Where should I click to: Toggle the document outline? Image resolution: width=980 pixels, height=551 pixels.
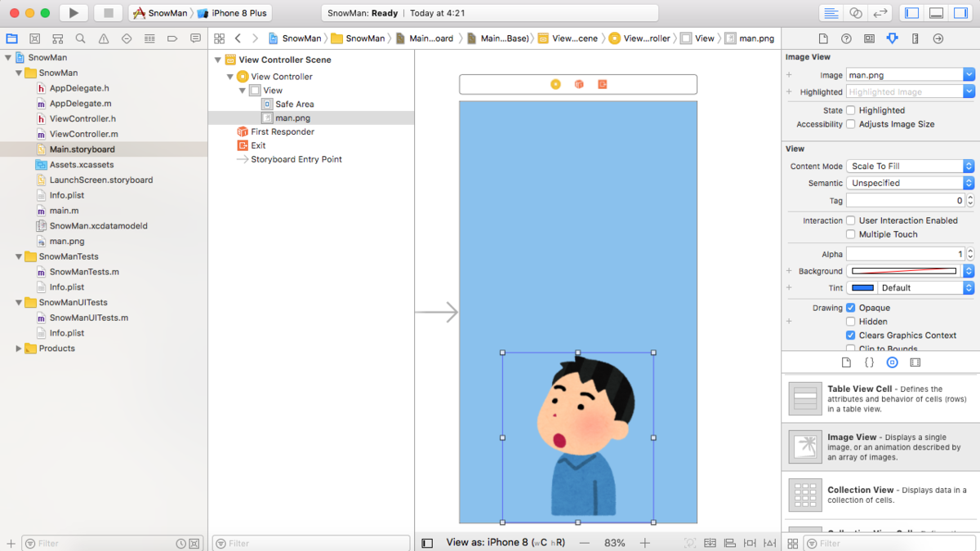coord(427,543)
